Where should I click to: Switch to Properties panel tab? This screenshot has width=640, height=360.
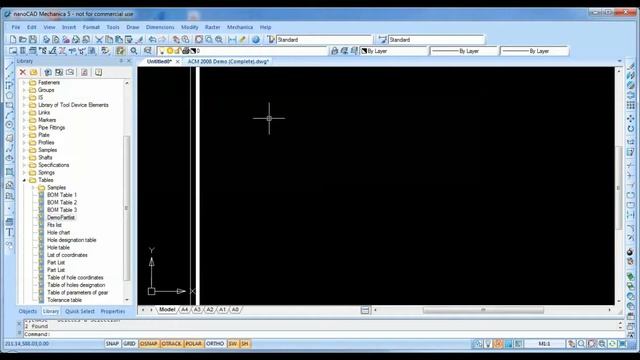[x=113, y=311]
